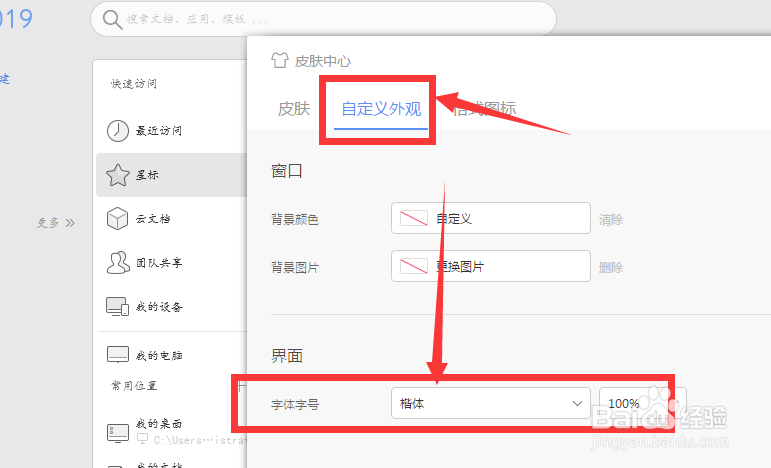Open 团队共享 people icon
The image size is (771, 468).
(118, 263)
